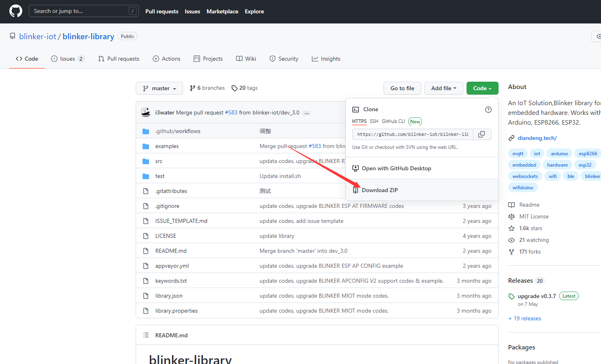
Task: Open Issues in top navigation
Action: point(192,11)
